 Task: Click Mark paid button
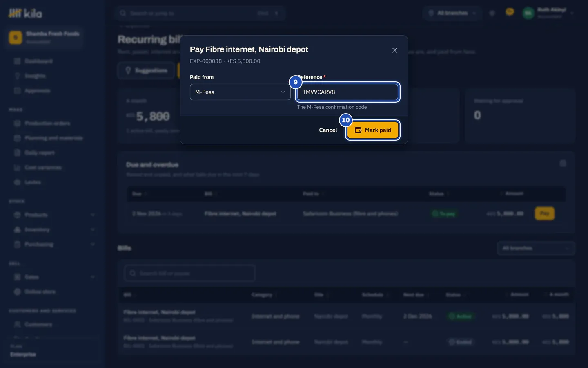pyautogui.click(x=373, y=130)
